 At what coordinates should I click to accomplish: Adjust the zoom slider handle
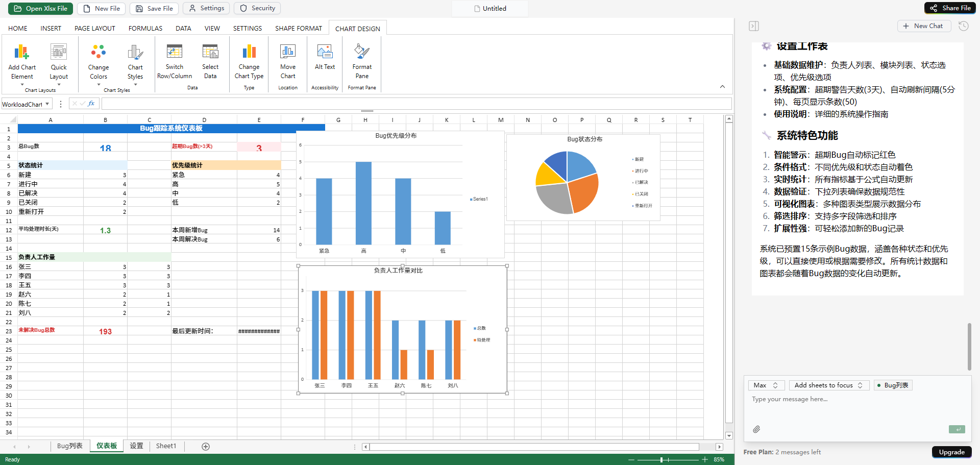pos(661,460)
